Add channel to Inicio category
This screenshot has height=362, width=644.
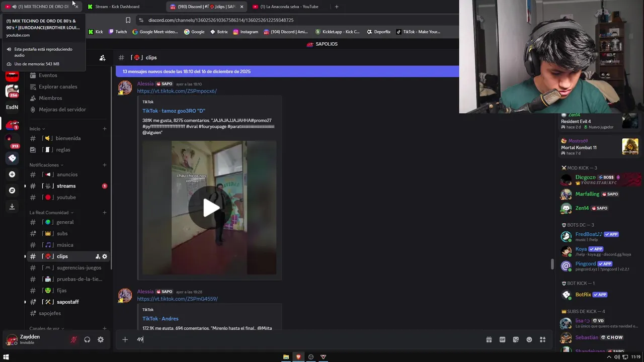(105, 129)
